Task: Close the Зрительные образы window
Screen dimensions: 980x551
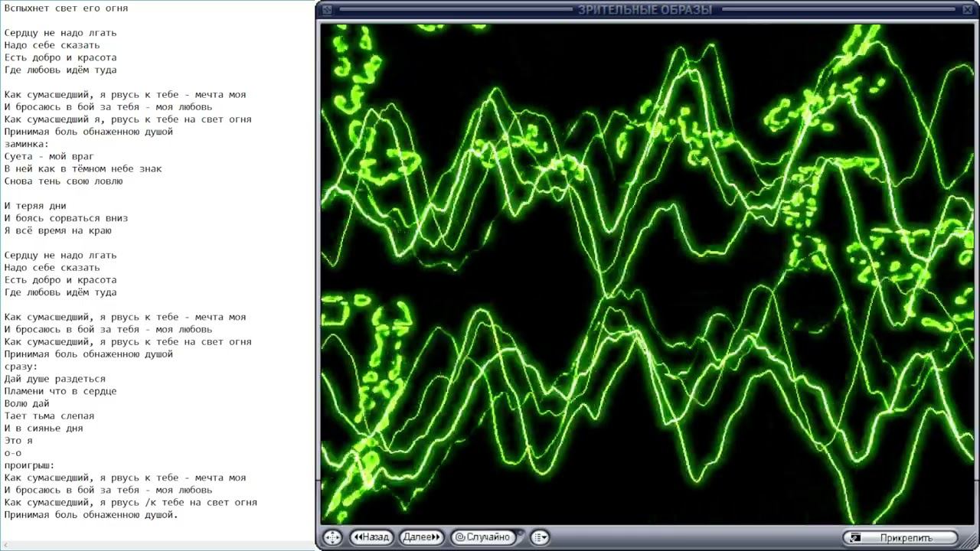Action: point(967,10)
